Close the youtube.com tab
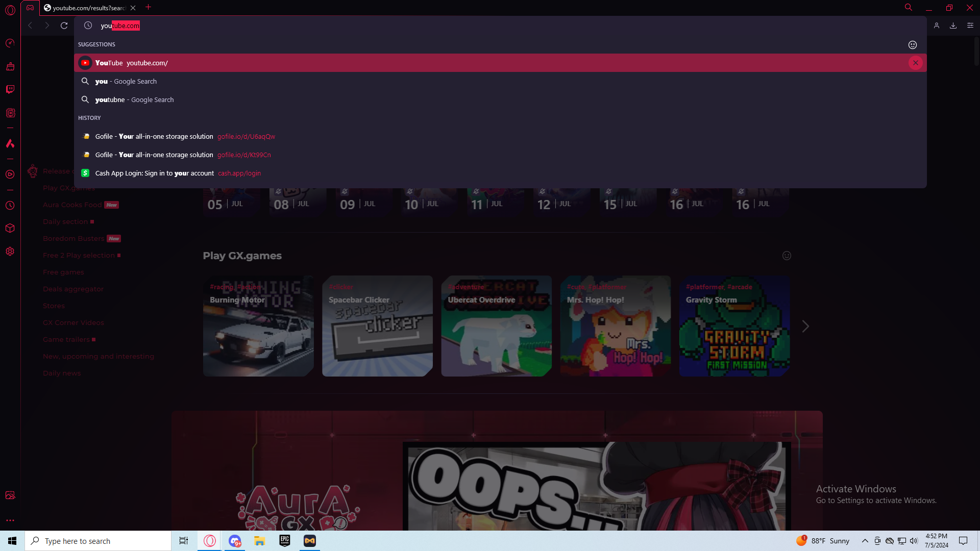Viewport: 980px width, 551px height. click(x=133, y=8)
